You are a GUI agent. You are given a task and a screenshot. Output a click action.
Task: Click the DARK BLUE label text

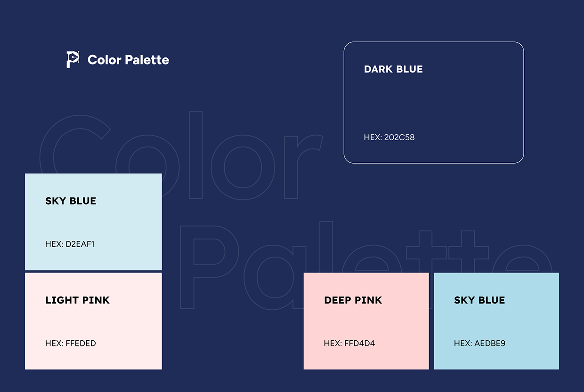[x=393, y=69]
